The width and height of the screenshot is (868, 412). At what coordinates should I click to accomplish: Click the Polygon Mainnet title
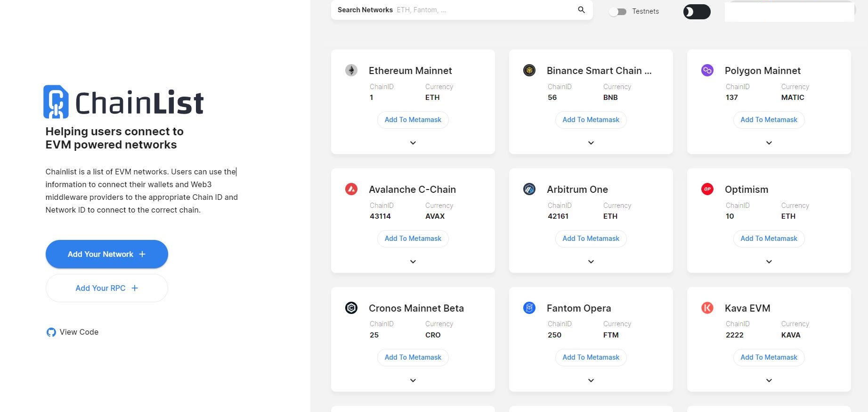(x=763, y=71)
